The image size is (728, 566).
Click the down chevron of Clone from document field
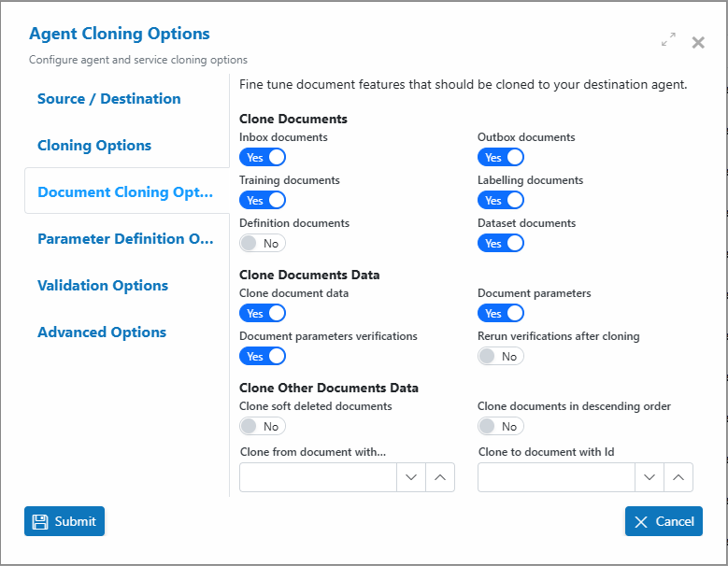411,477
